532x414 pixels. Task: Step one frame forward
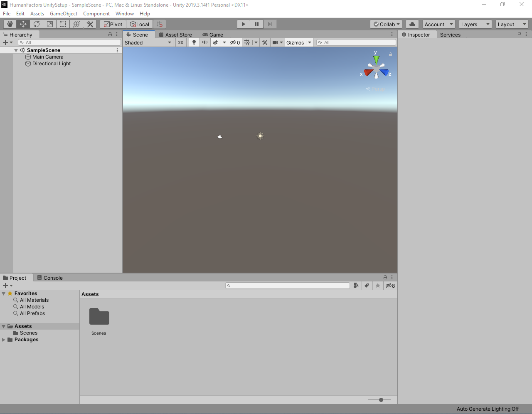point(270,24)
